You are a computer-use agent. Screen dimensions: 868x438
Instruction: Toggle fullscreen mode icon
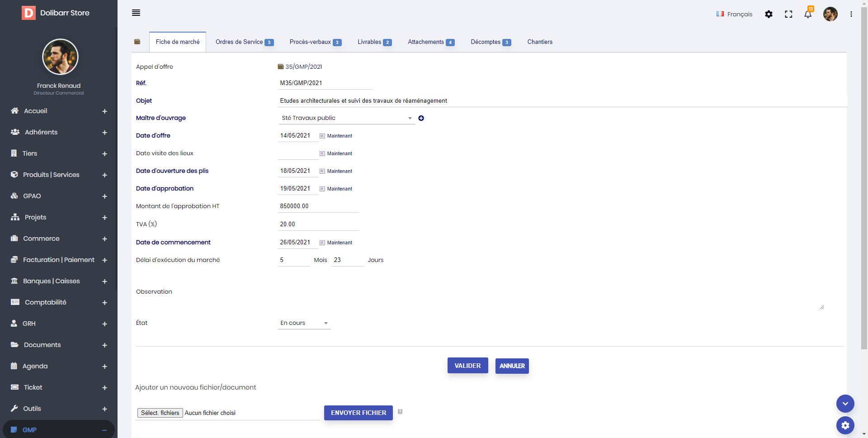pos(788,14)
